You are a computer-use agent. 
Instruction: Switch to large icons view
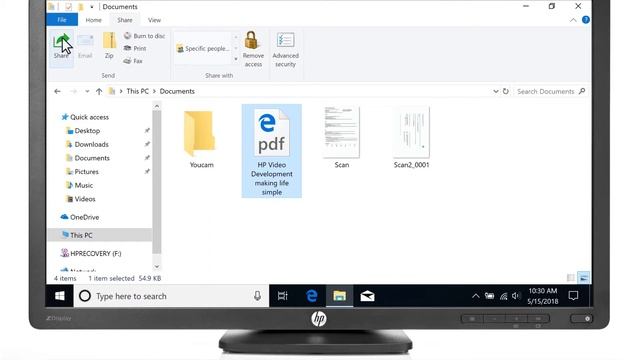pos(584,278)
